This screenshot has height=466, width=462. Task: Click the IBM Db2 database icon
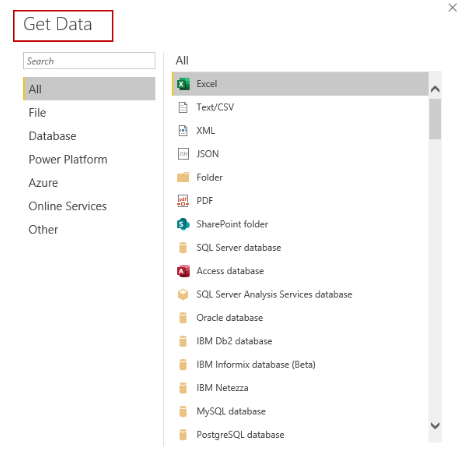click(183, 341)
